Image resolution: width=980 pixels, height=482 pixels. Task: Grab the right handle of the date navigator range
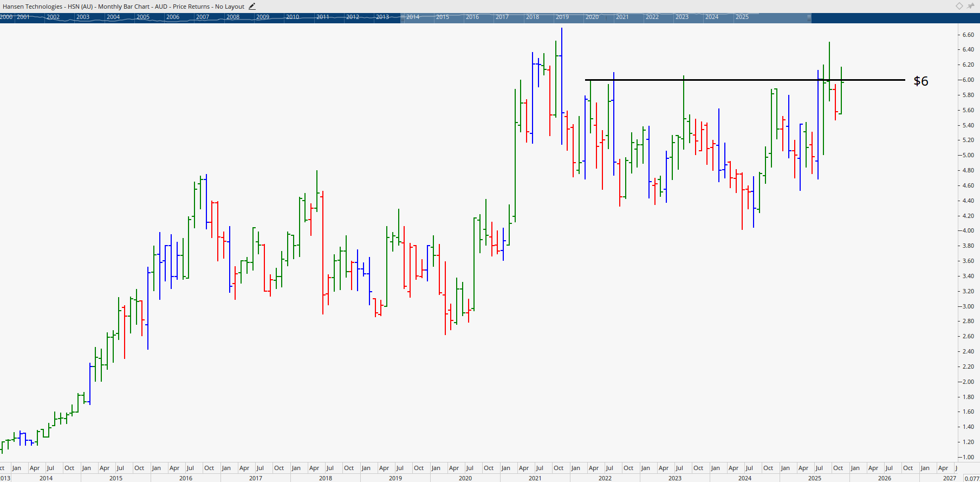click(809, 17)
